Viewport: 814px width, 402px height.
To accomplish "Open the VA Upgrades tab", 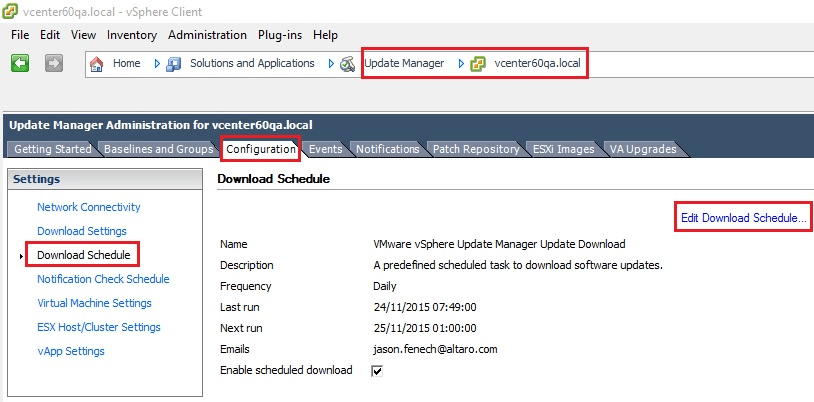I will tap(643, 149).
